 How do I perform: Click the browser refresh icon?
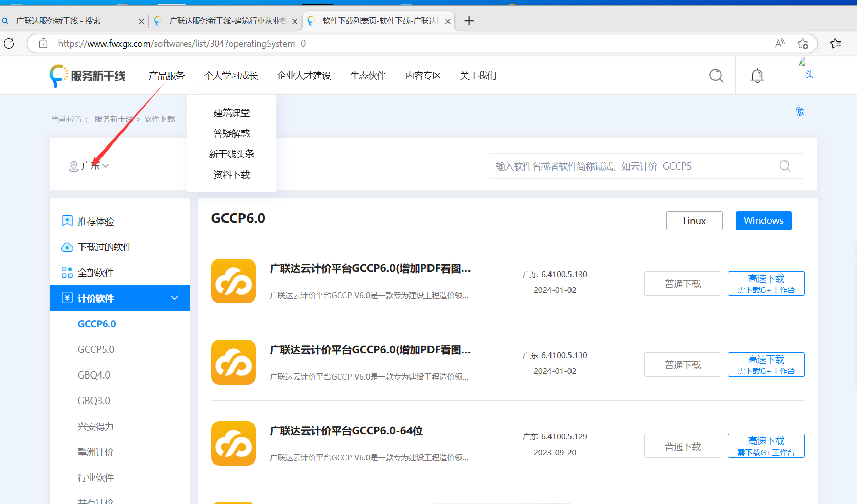pos(9,44)
